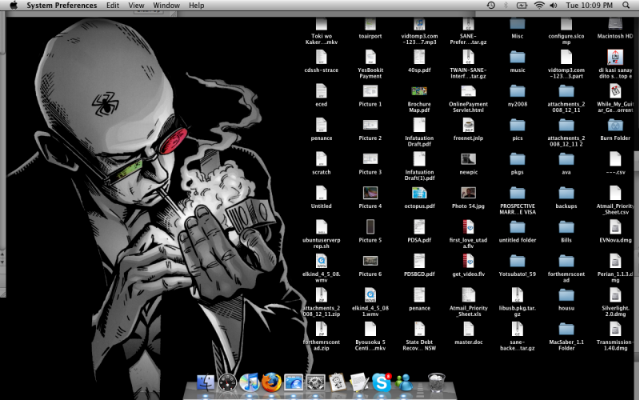Launch Dashboard from the Dock
Viewport: 639px width, 400px height.
pyautogui.click(x=227, y=383)
